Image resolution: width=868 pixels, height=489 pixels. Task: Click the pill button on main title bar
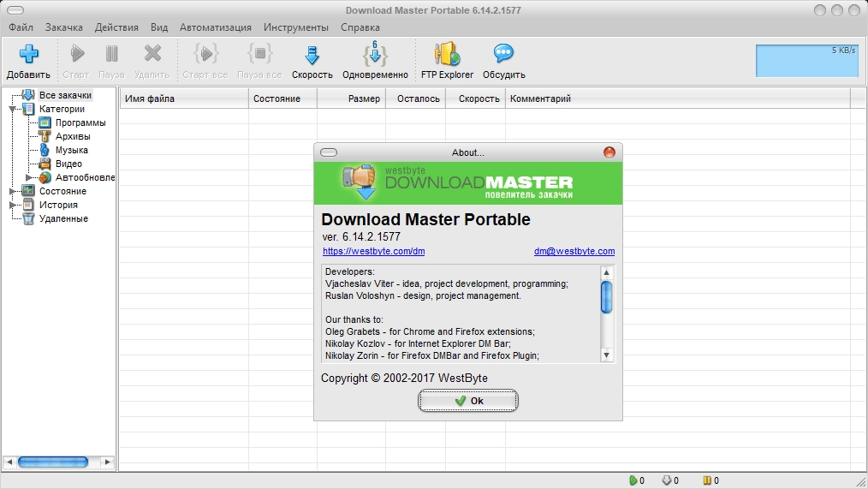(15, 10)
